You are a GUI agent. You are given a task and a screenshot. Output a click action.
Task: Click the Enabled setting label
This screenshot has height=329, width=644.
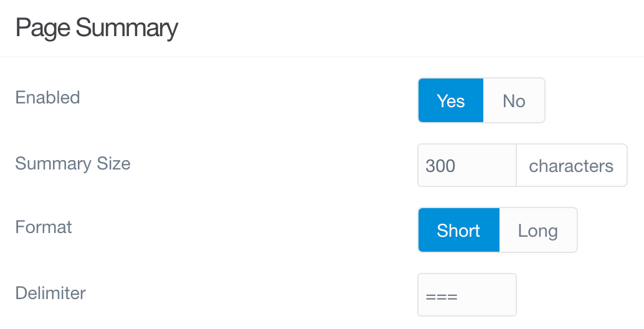coord(48,98)
